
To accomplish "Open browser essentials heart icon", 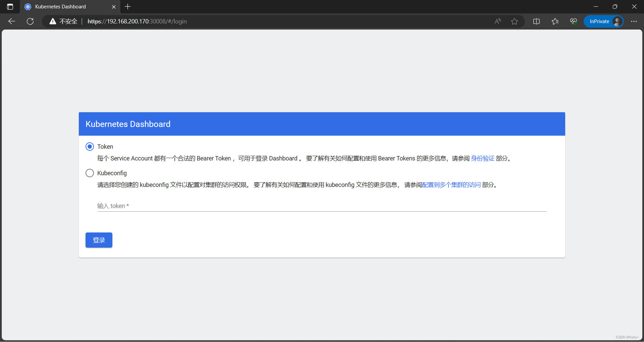I will pyautogui.click(x=574, y=21).
